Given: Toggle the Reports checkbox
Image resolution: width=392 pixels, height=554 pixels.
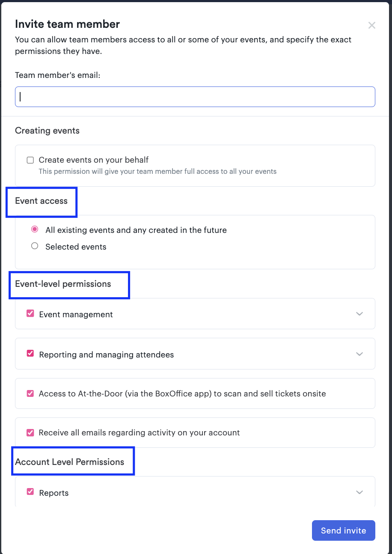Looking at the screenshot, I should click(30, 492).
